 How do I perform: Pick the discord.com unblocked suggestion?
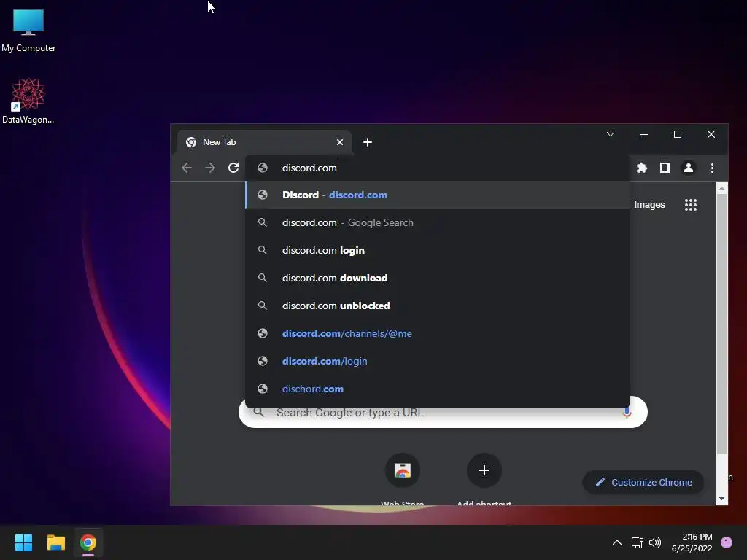pyautogui.click(x=438, y=306)
